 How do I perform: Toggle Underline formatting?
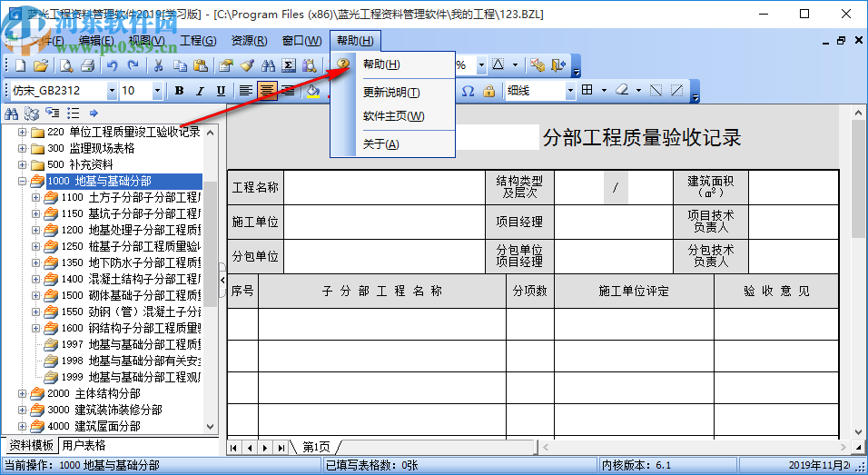point(221,91)
